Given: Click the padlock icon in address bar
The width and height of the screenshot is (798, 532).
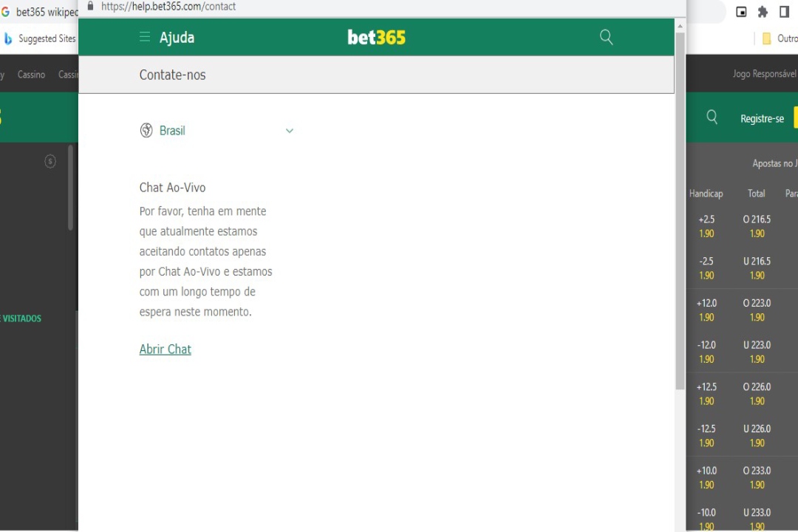Looking at the screenshot, I should coord(90,6).
